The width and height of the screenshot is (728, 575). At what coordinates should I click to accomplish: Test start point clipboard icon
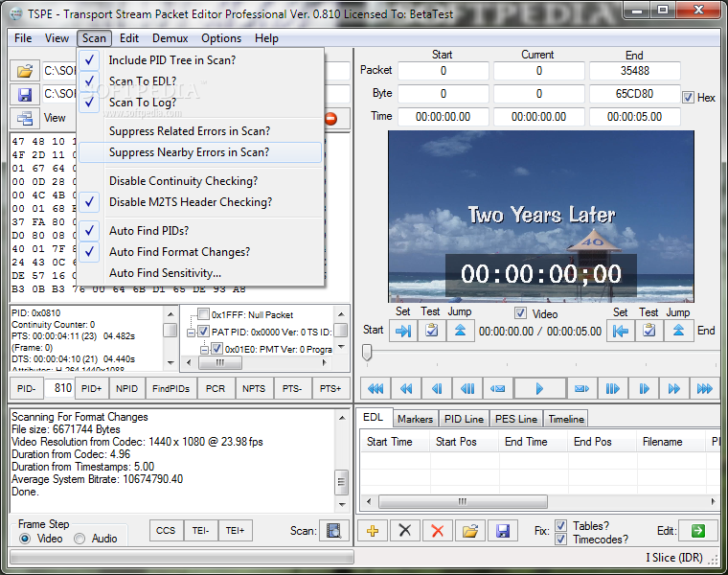coord(432,331)
